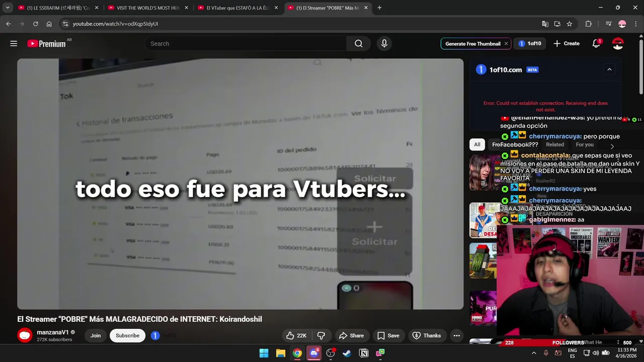644x362 pixels.
Task: Open the YouTube hamburger guide menu
Action: click(14, 44)
